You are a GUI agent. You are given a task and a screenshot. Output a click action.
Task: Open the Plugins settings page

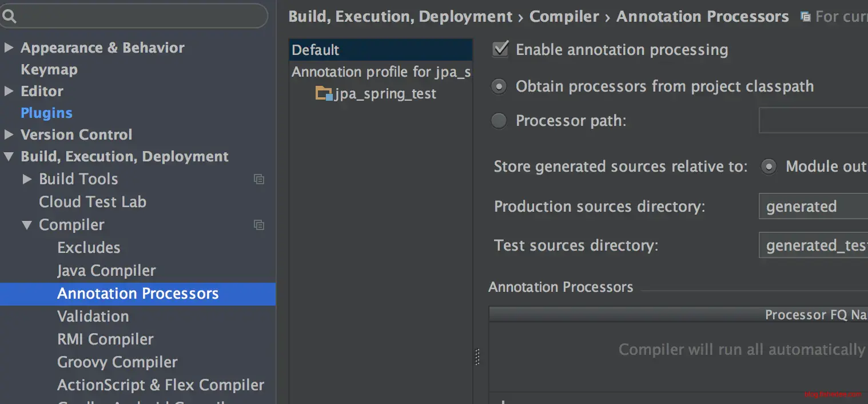[x=46, y=113]
